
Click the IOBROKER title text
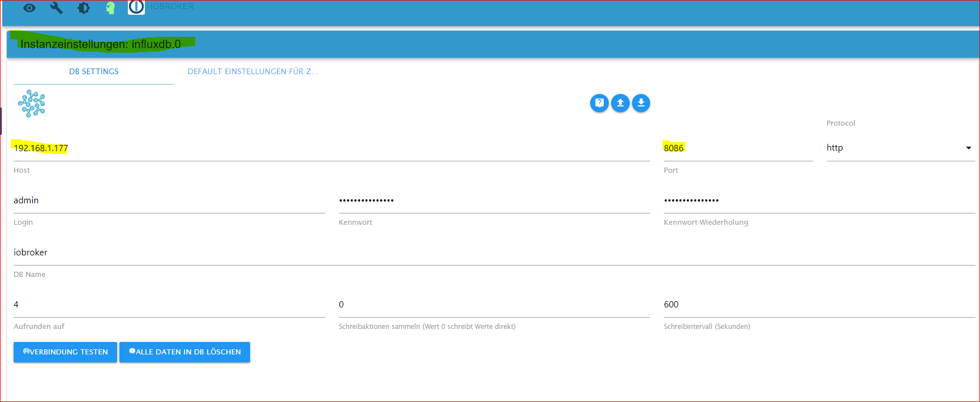[x=172, y=6]
